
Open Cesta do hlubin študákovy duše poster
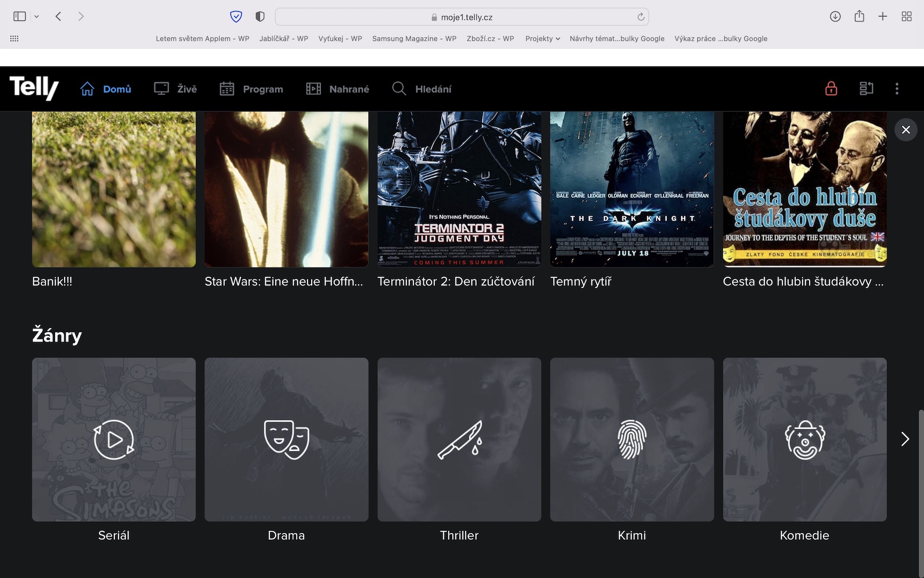tap(805, 189)
